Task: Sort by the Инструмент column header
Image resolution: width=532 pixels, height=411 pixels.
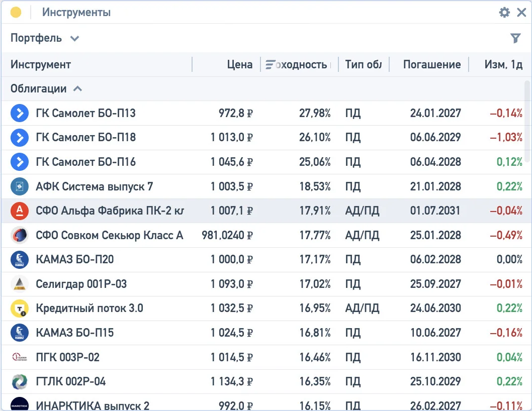Action: [41, 64]
